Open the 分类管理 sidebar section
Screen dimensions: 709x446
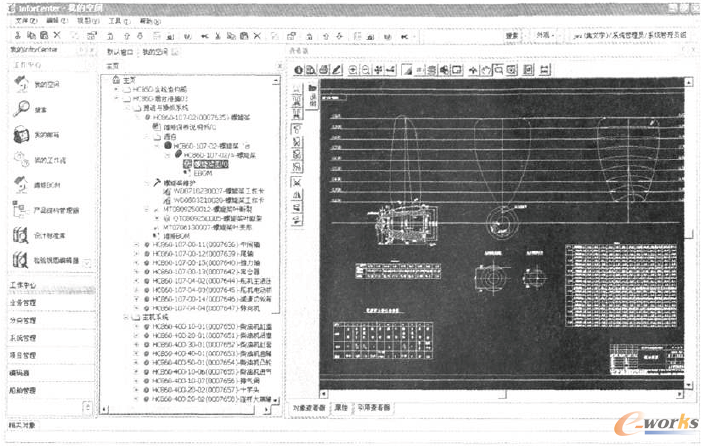51,320
